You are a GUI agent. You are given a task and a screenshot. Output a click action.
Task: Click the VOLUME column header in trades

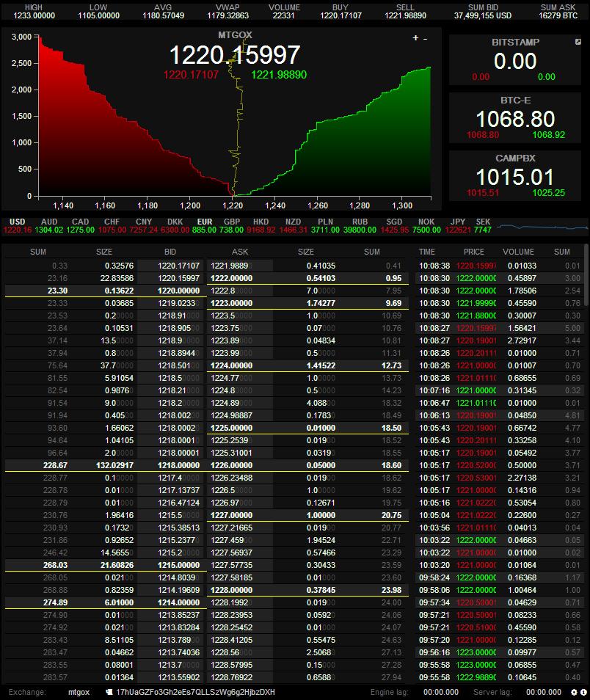518,252
